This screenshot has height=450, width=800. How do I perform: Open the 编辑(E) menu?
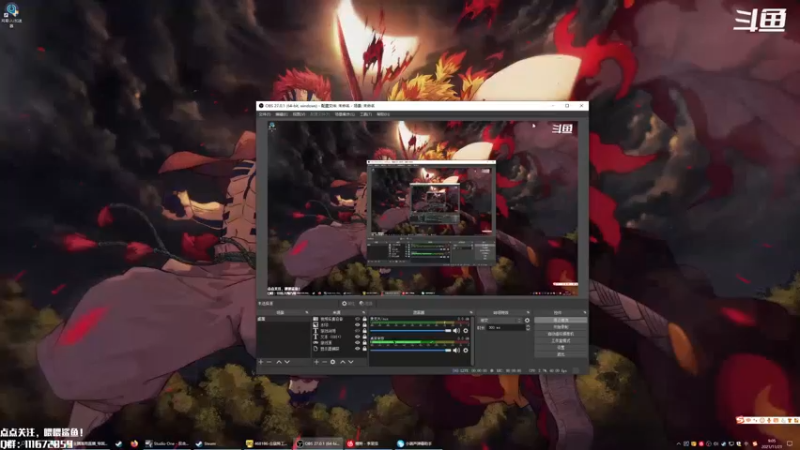click(x=281, y=114)
